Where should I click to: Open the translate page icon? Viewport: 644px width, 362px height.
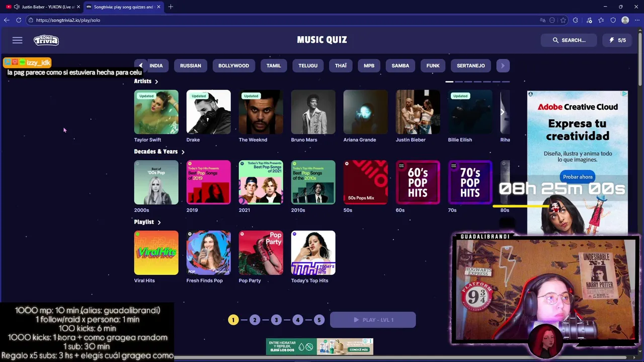(542, 20)
